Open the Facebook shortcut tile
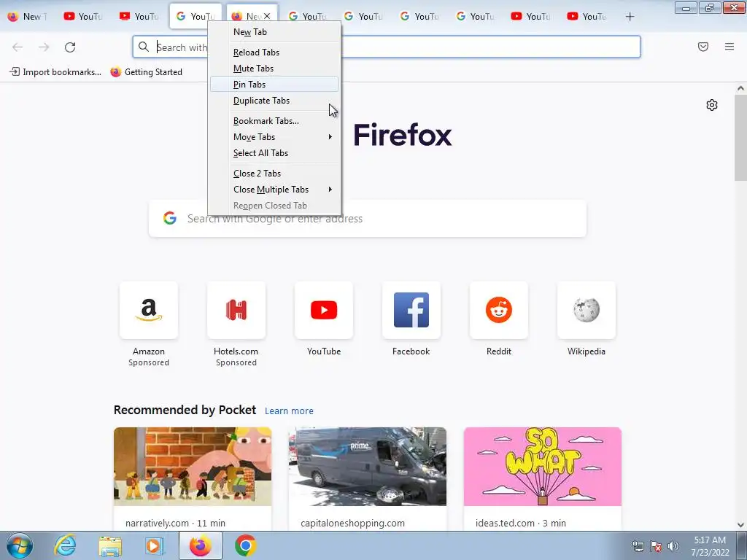The height and width of the screenshot is (560, 747). pyautogui.click(x=411, y=310)
